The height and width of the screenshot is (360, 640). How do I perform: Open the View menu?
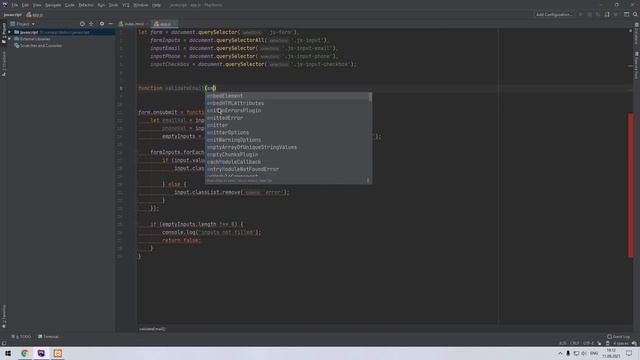tap(37, 5)
